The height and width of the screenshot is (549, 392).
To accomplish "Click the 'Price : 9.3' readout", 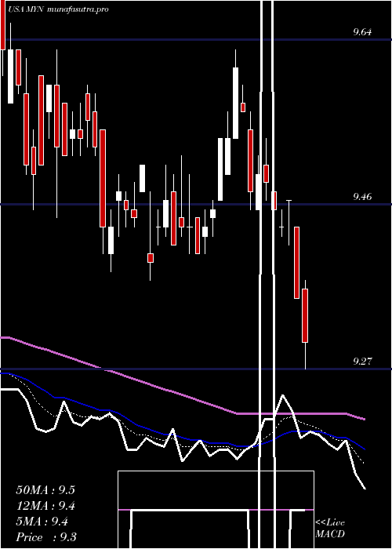I will click(46, 537).
